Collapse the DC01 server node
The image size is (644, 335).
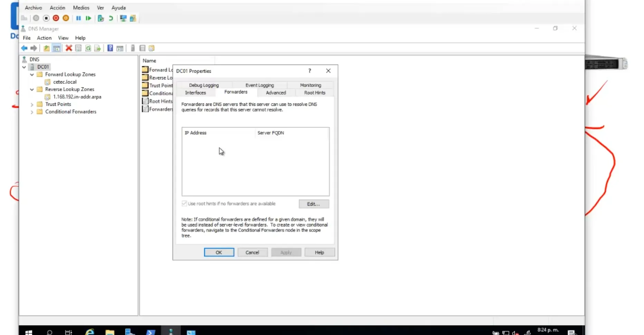click(24, 67)
